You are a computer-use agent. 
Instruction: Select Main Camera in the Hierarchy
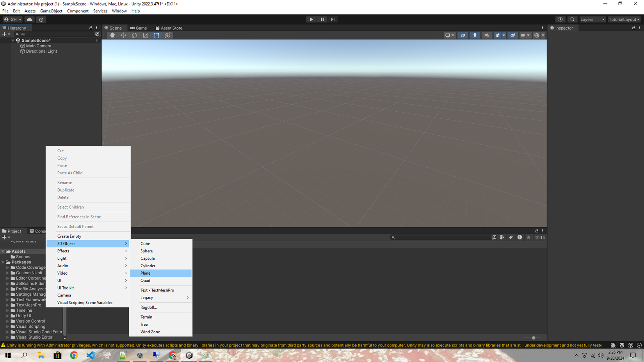coord(39,46)
